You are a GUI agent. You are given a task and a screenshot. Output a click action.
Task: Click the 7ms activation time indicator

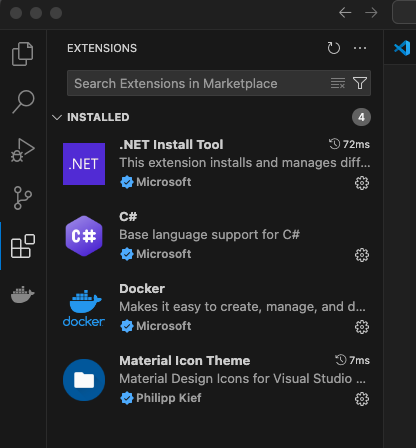[352, 360]
